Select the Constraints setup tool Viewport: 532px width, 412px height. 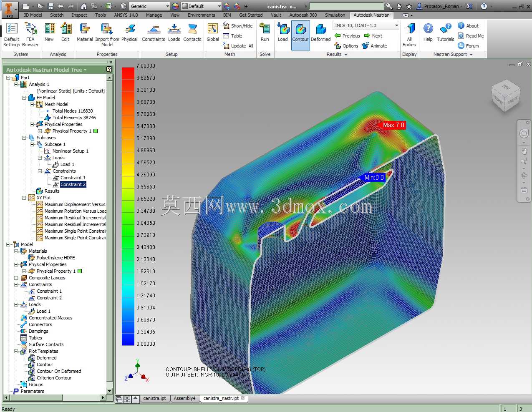(x=154, y=32)
